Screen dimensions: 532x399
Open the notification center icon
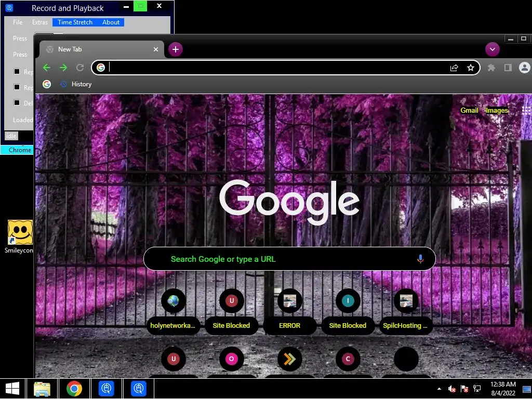(527, 389)
